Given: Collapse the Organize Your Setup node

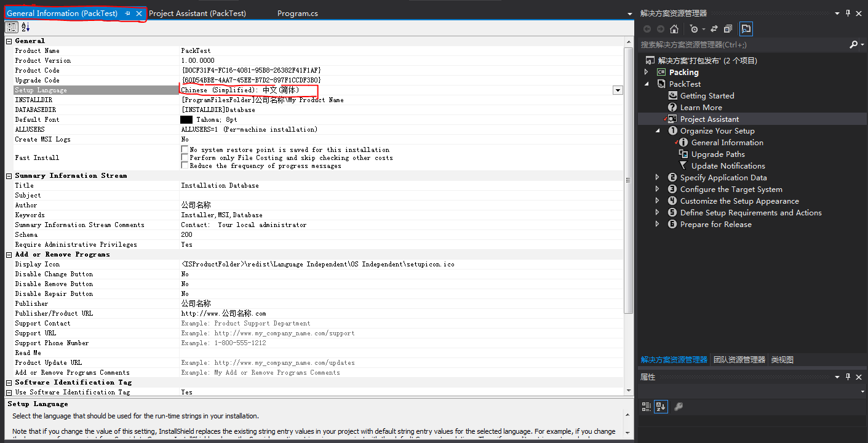Looking at the screenshot, I should pyautogui.click(x=658, y=130).
